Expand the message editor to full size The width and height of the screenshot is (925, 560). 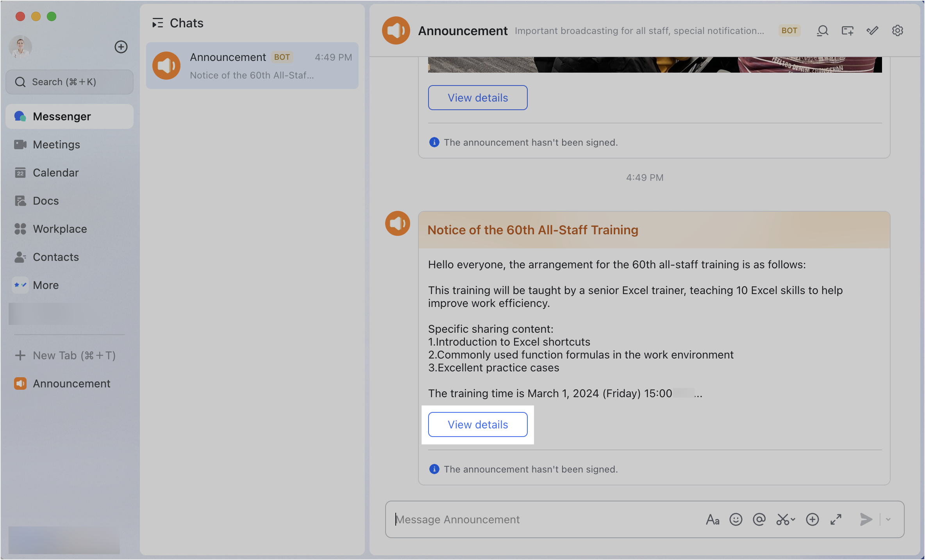coord(836,519)
